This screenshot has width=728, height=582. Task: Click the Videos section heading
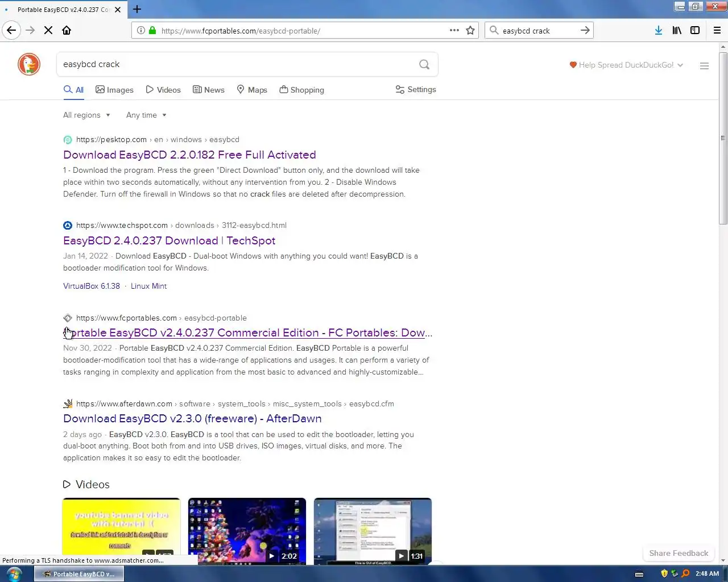86,484
